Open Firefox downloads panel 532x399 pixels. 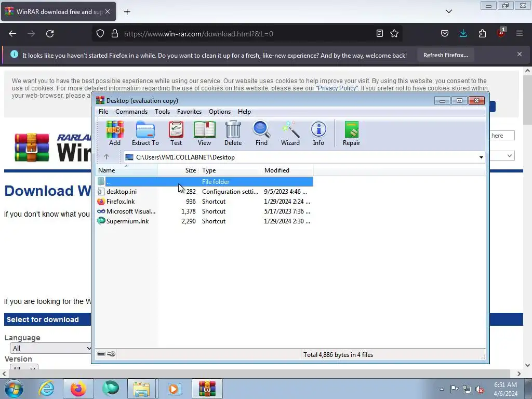click(x=463, y=34)
